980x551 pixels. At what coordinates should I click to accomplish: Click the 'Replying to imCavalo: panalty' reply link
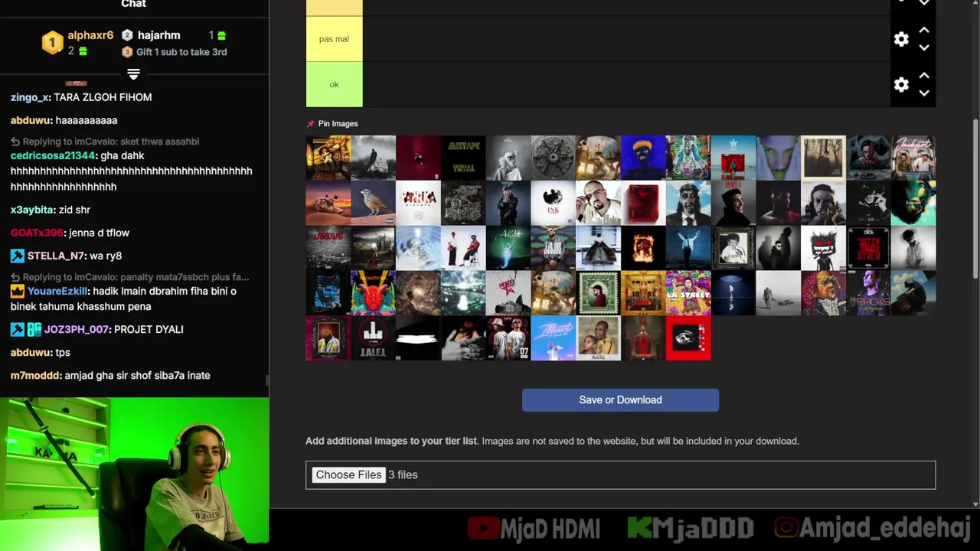(x=130, y=277)
